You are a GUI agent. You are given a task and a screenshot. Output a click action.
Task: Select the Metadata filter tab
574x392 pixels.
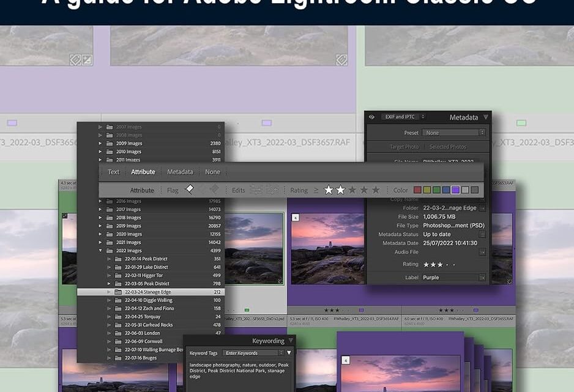point(180,172)
